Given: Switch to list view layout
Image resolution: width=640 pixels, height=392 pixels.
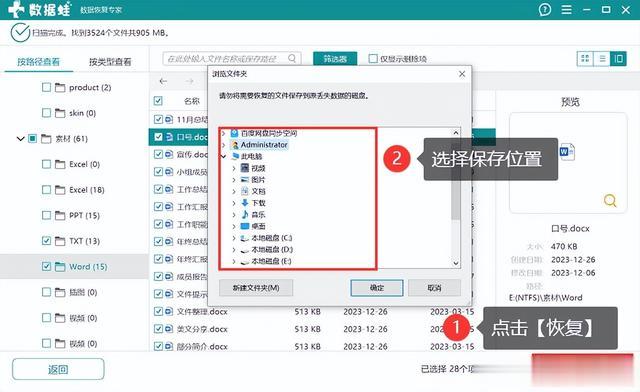Looking at the screenshot, I should coord(602,58).
